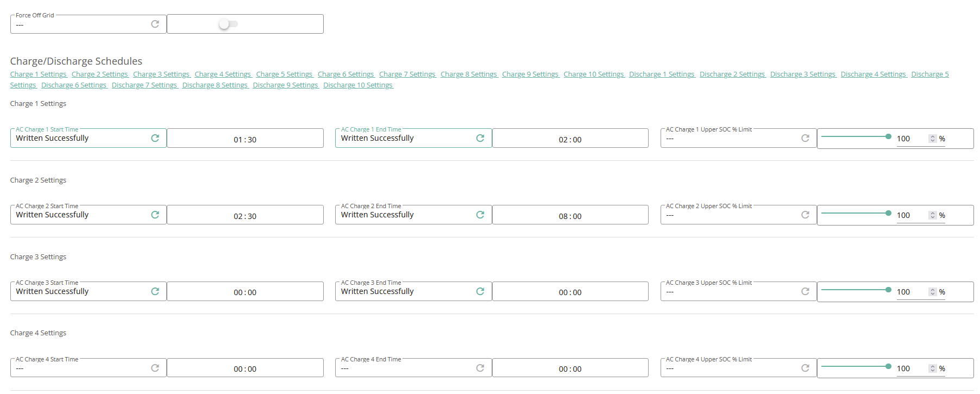980x394 pixels.
Task: Click the Charge/Discharge Schedules heading
Action: click(76, 61)
